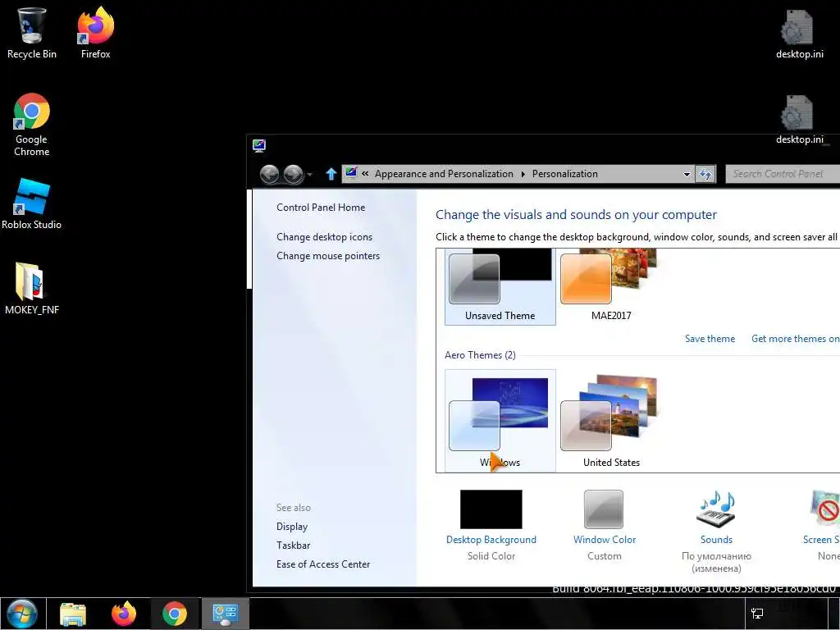840x630 pixels.
Task: Open the Recycle Bin desktop icon
Action: tap(31, 33)
